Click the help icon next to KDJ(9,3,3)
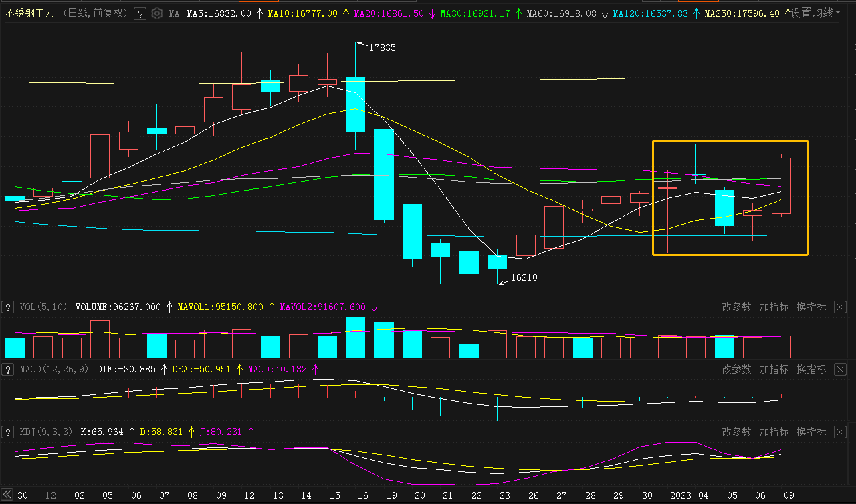Viewport: 856px width, 504px height. coord(8,432)
